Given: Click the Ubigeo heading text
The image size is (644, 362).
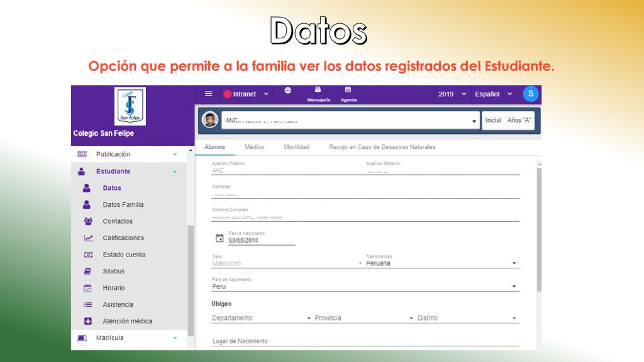Looking at the screenshot, I should pyautogui.click(x=221, y=304).
